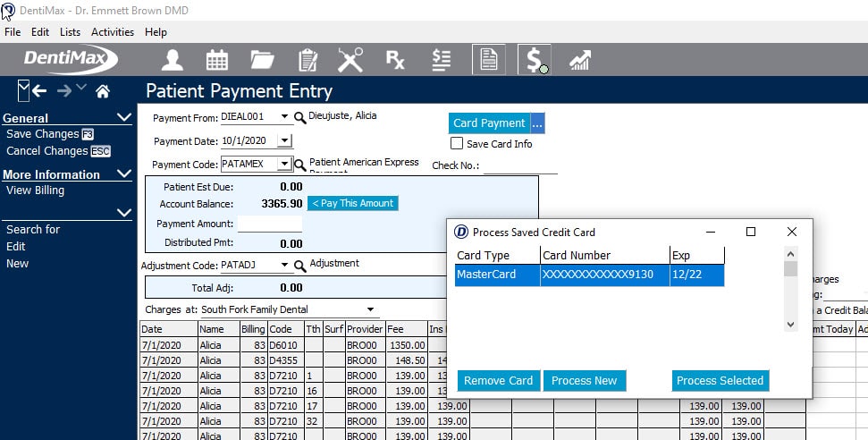Select the D4355 code cell
Viewport: 868px width, 440px height.
coord(286,360)
